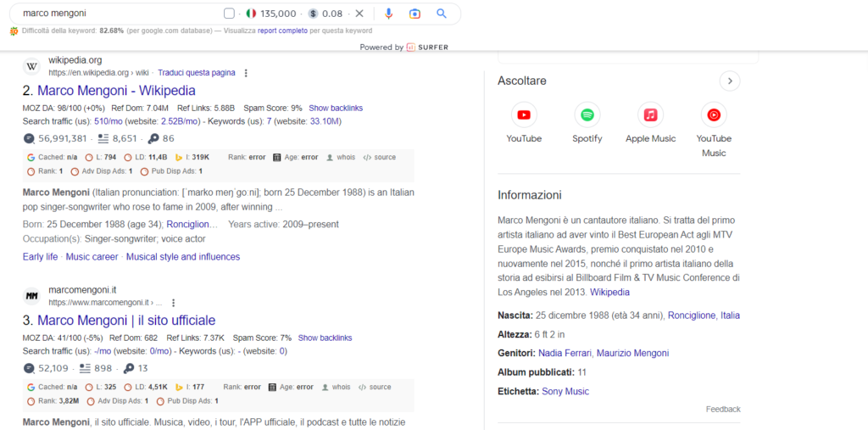Open Ronciglione, Italia birthplace link
868x430 pixels.
[704, 316]
